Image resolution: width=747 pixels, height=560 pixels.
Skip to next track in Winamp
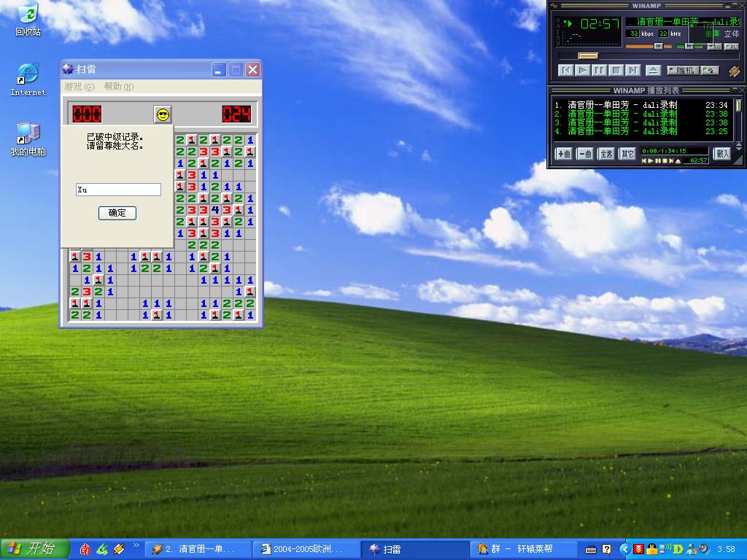coord(632,71)
